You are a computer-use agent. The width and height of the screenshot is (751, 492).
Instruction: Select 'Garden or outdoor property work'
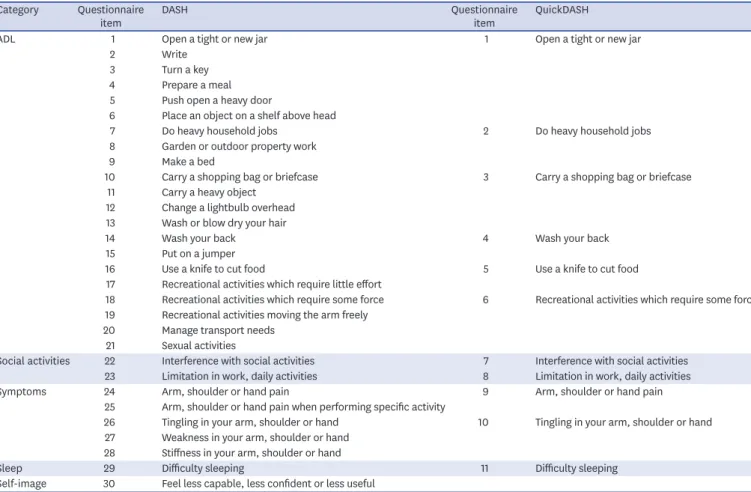tap(239, 146)
